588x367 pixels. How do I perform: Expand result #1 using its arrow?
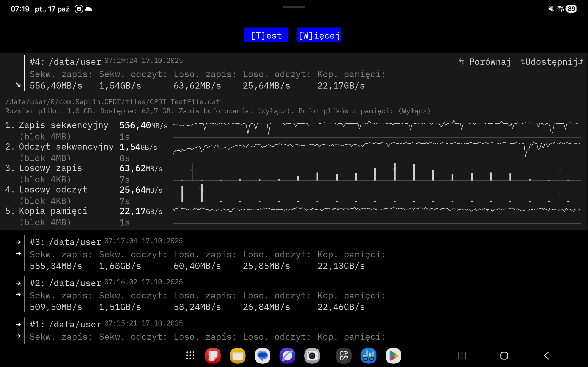[18, 325]
